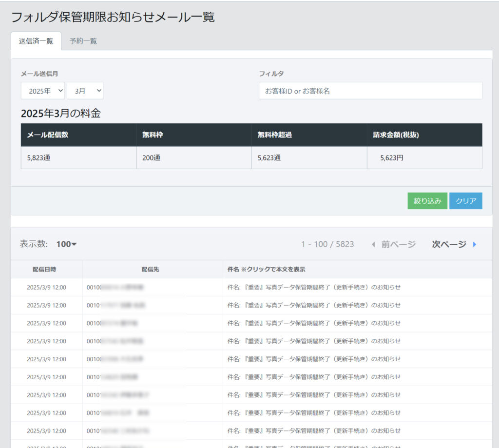Image resolution: width=499 pixels, height=448 pixels.
Task: Click the blue クリア button
Action: click(465, 201)
